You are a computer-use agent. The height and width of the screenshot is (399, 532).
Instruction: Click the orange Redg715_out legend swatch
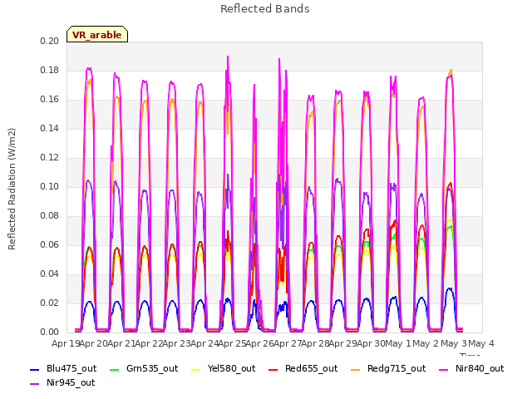pos(356,369)
